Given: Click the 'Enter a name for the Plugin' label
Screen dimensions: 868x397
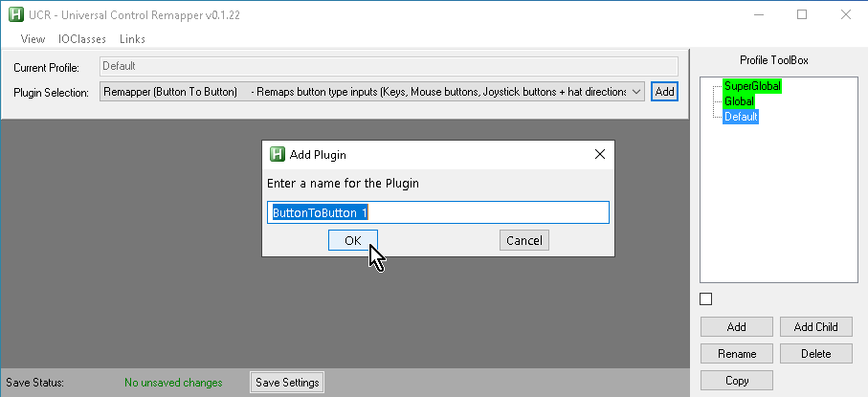Looking at the screenshot, I should (x=343, y=184).
